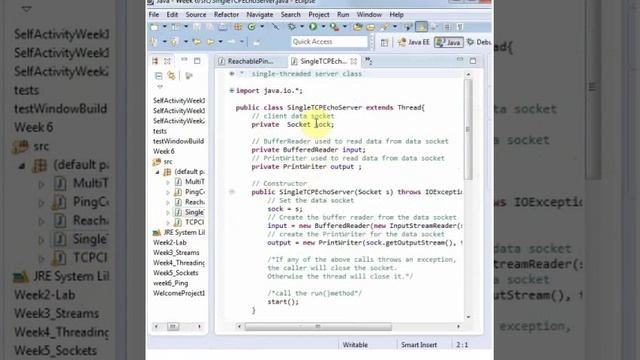Toggle Block Selection Mode

[448, 27]
